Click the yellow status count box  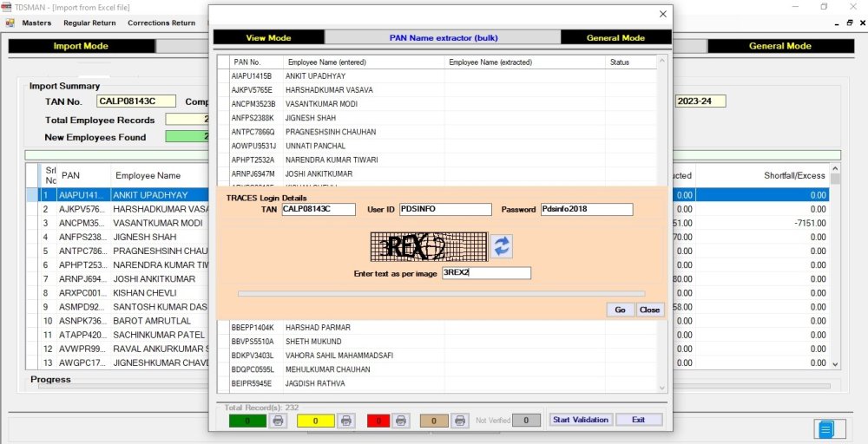[x=316, y=421]
